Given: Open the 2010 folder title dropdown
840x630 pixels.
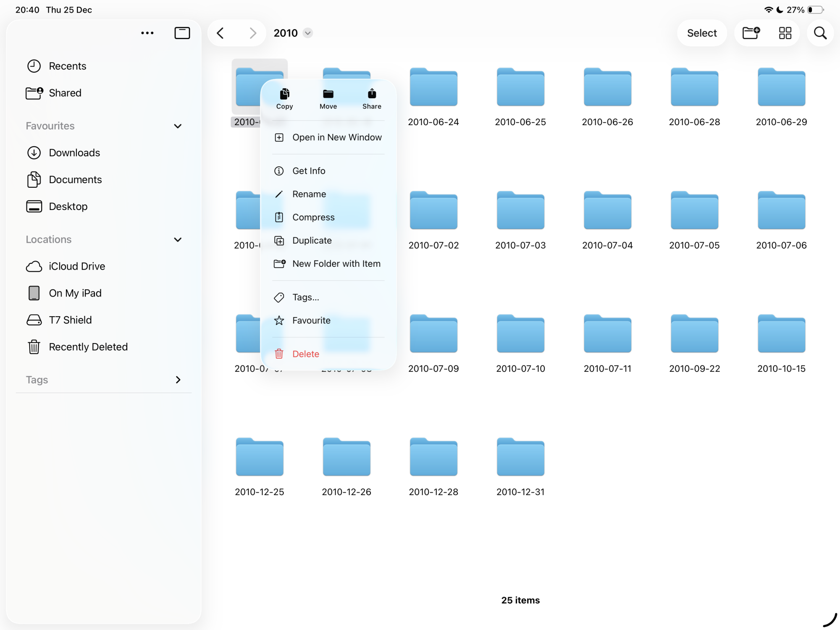Looking at the screenshot, I should 308,33.
